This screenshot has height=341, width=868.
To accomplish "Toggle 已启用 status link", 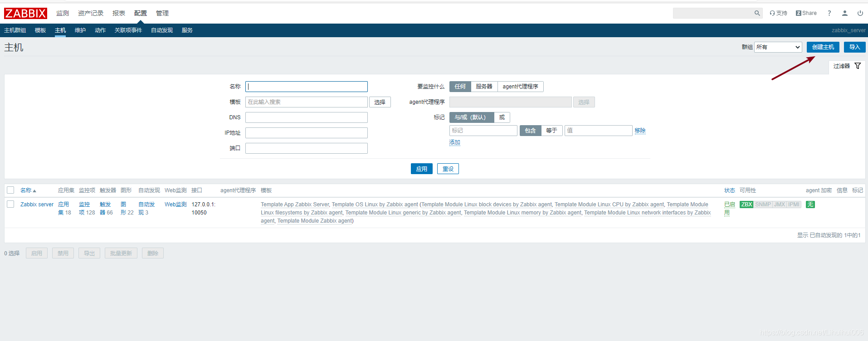I will 729,209.
